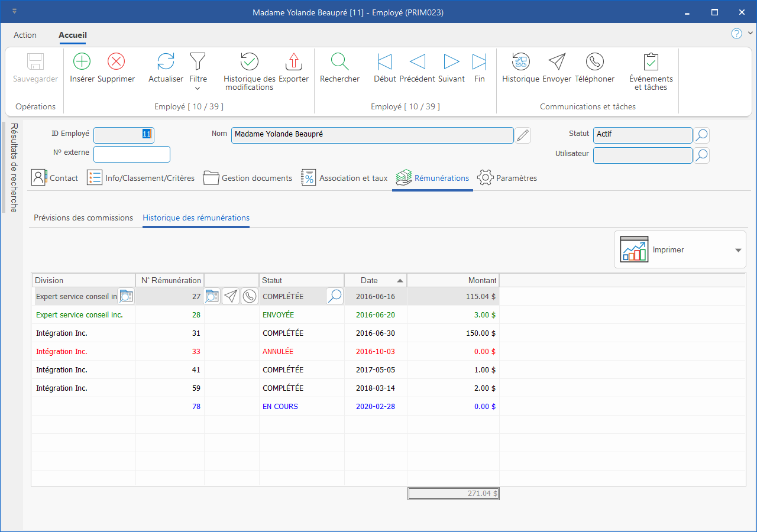Switch to Prévisions des commissions tab
757x532 pixels.
click(83, 218)
